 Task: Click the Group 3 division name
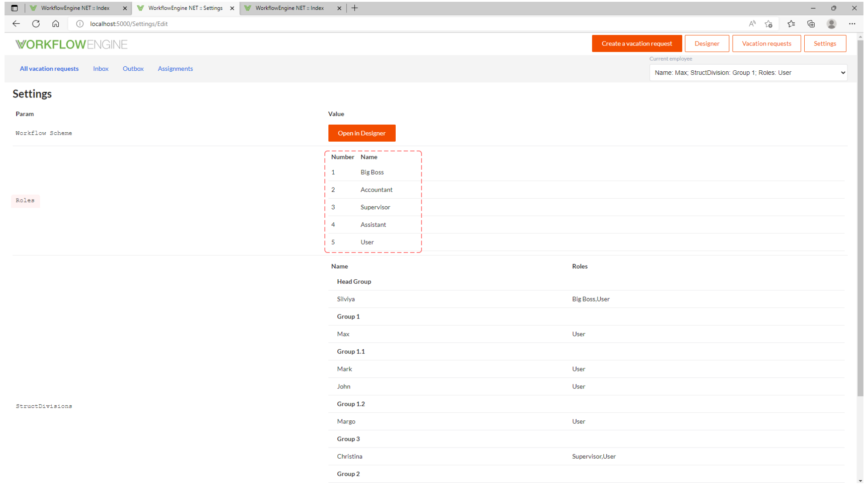[x=348, y=439]
